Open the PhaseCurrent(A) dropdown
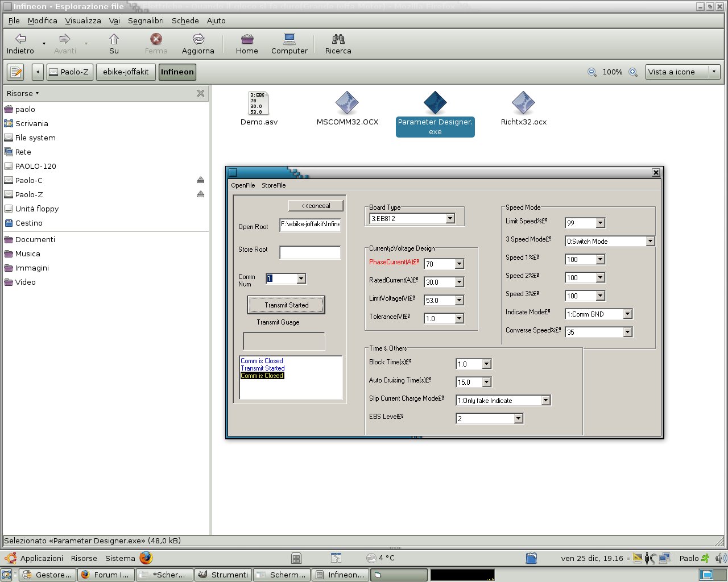 coord(460,264)
